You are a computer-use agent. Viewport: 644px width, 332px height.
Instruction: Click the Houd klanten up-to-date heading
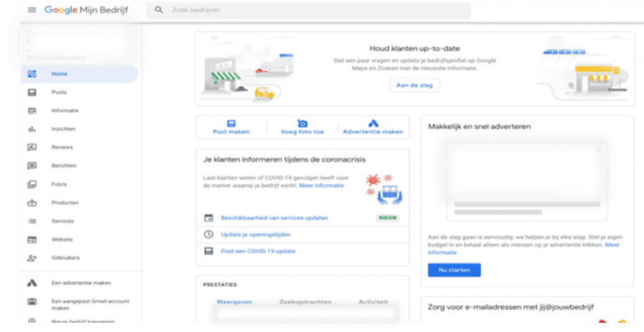click(414, 49)
